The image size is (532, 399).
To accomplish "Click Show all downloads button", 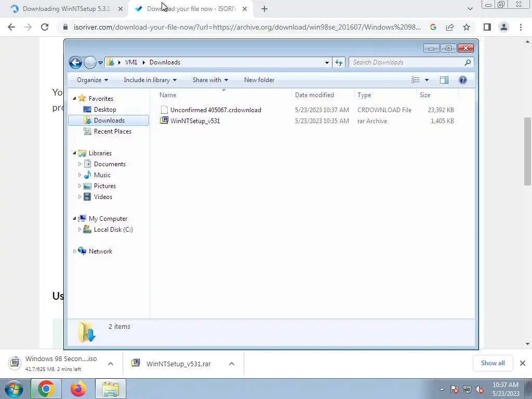I will [x=493, y=363].
